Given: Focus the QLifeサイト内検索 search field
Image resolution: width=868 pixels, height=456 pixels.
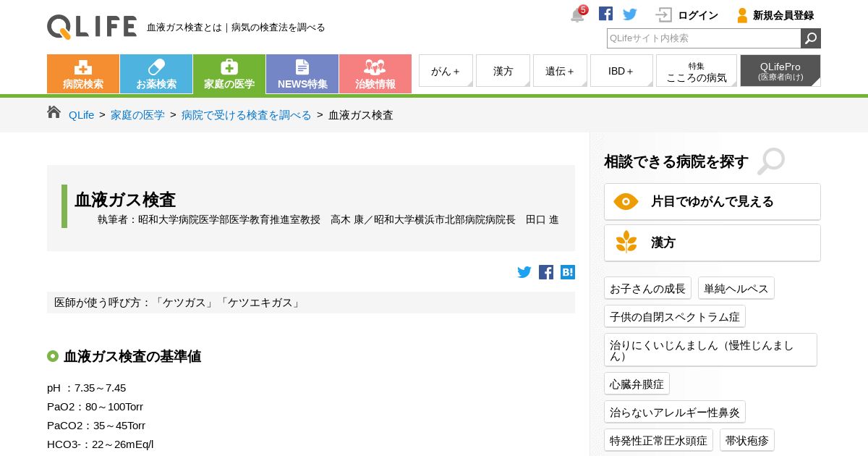Looking at the screenshot, I should pos(704,38).
